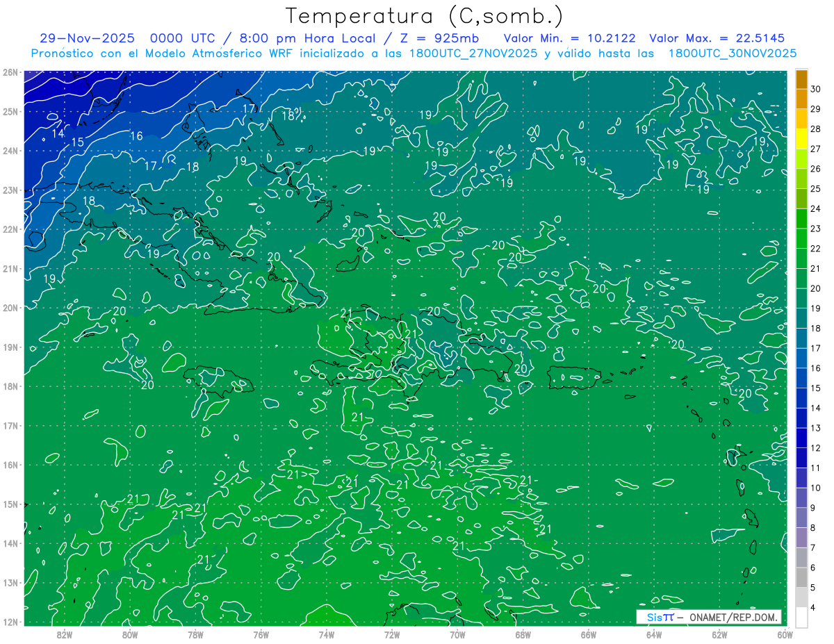Click the '68W' longitude axis label
Screen dimensions: 834x644
coord(523,634)
